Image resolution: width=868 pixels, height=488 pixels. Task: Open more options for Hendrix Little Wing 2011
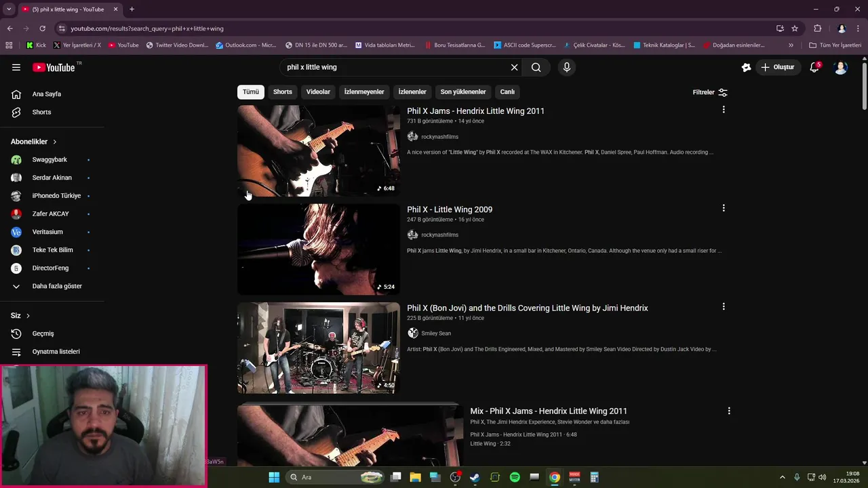pos(724,110)
